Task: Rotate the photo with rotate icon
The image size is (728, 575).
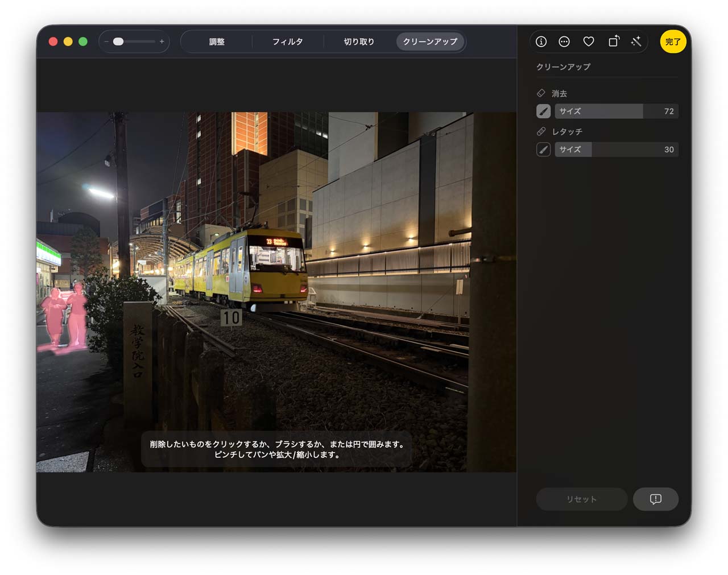Action: 613,42
